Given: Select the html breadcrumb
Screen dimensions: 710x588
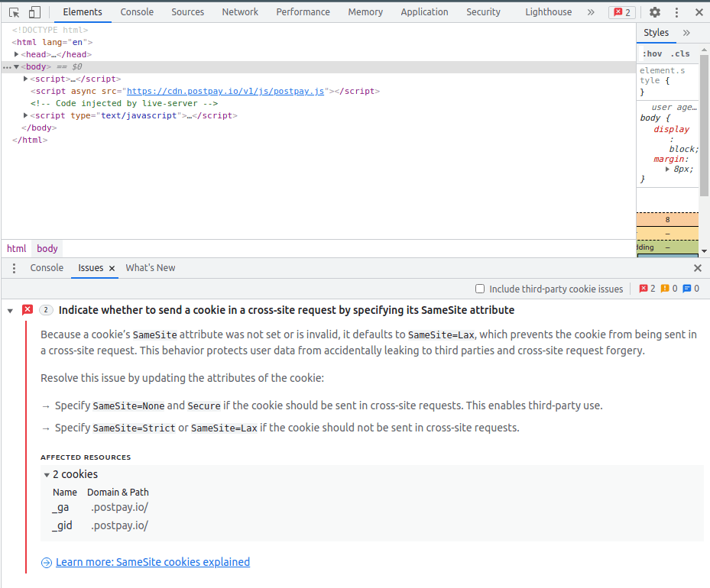Looking at the screenshot, I should (16, 249).
